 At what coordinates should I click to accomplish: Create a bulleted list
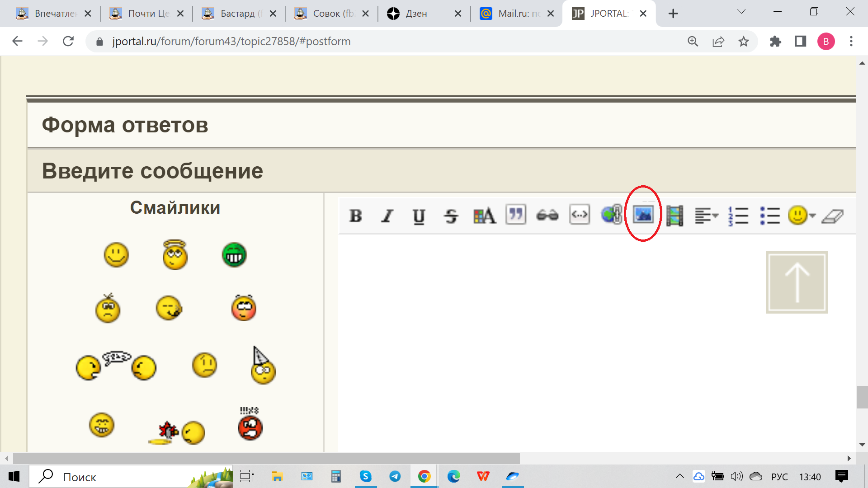point(770,216)
